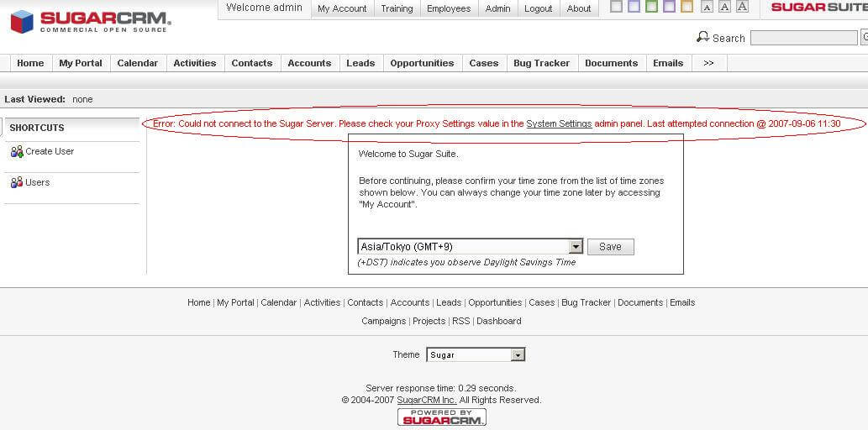Click the Powered by SugarCRM badge
The image size is (868, 430).
tap(442, 417)
